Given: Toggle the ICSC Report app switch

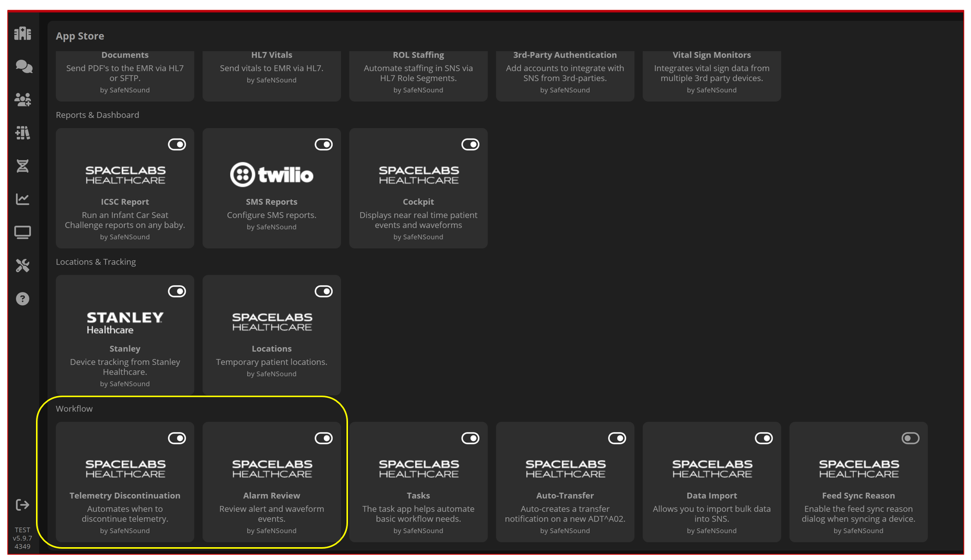Looking at the screenshot, I should (177, 144).
